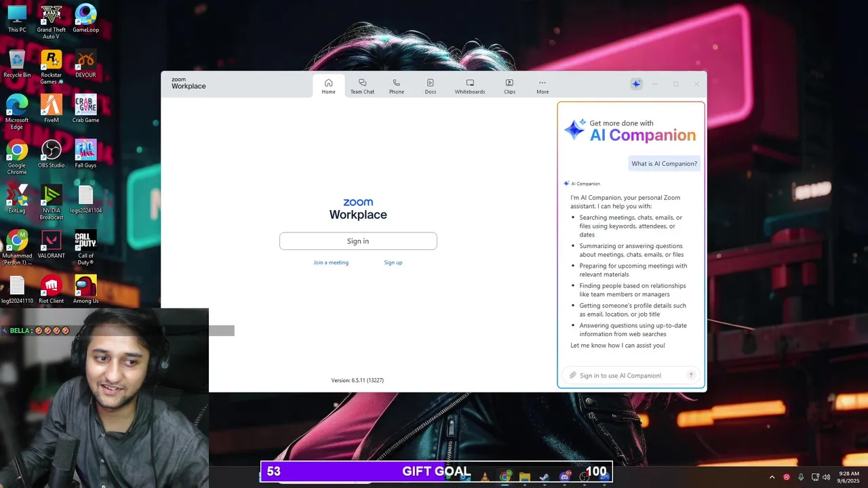Image resolution: width=868 pixels, height=488 pixels.
Task: Select the Among Us desktop shortcut
Action: point(85,290)
